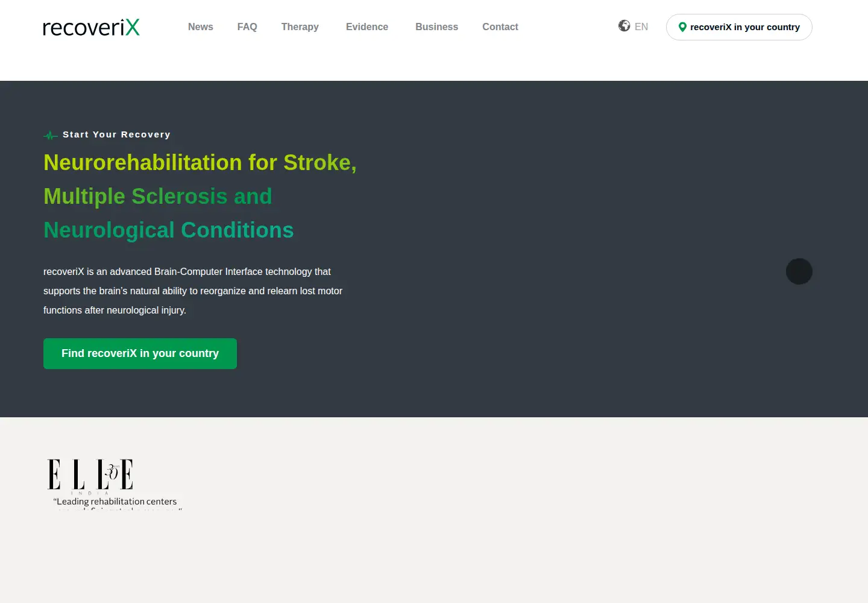The image size is (868, 603).
Task: Click the heartbeat pulse icon
Action: (x=51, y=136)
